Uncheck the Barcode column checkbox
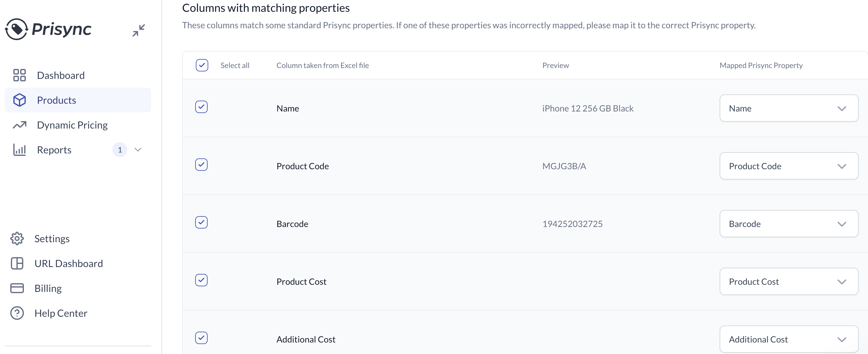 pyautogui.click(x=201, y=223)
